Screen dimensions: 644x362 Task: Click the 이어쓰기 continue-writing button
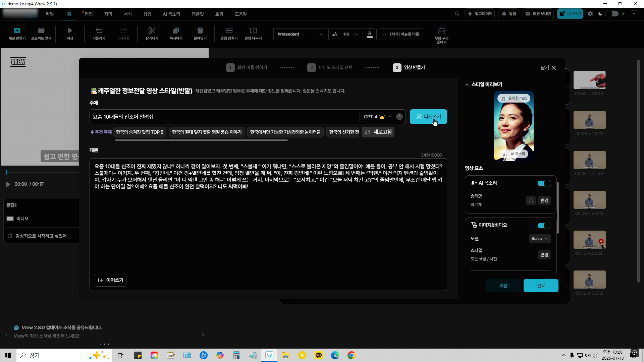110,280
